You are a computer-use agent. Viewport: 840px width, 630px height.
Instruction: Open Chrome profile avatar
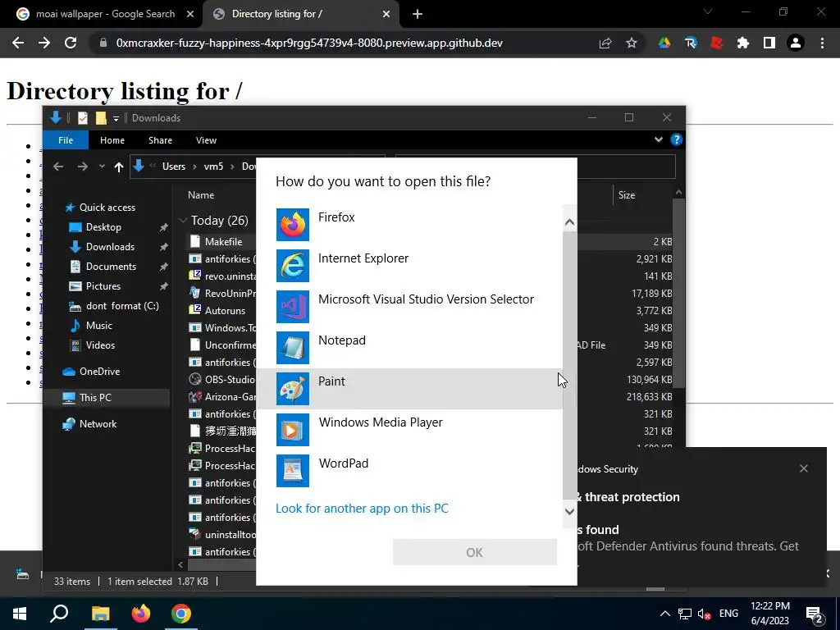(x=796, y=43)
